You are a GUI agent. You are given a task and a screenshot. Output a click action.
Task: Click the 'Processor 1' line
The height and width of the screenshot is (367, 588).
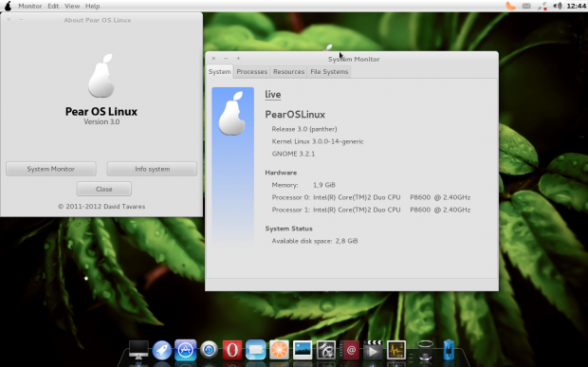point(371,210)
